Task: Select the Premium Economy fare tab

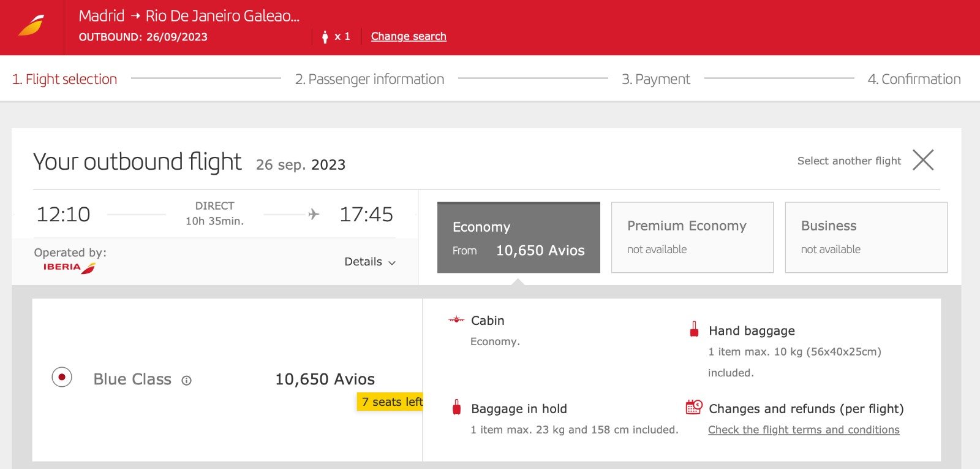Action: pyautogui.click(x=692, y=237)
